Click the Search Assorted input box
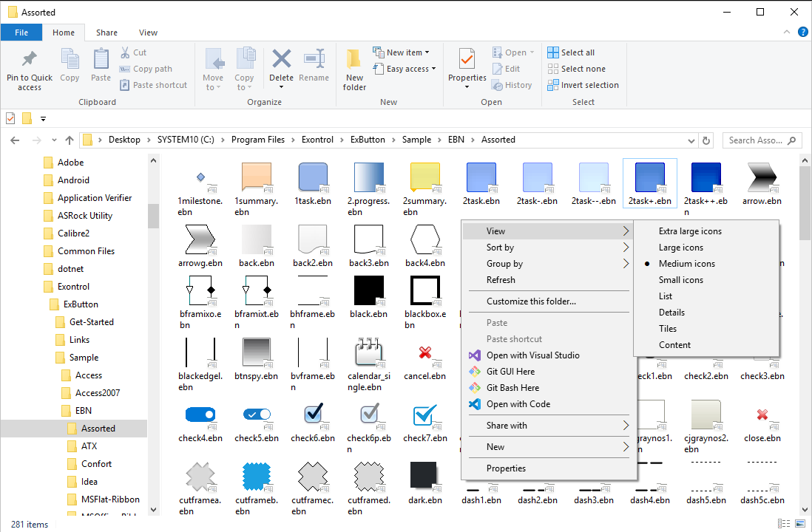The image size is (812, 532). tap(753, 140)
